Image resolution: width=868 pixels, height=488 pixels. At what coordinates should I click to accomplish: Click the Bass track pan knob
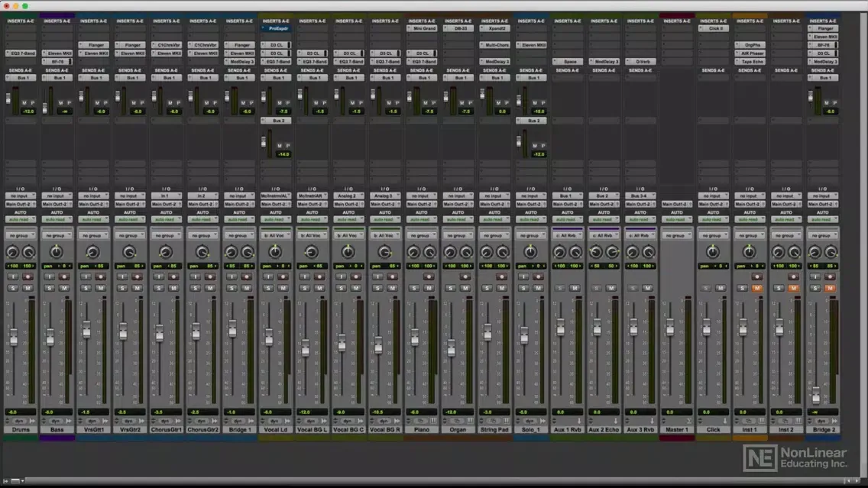pos(57,252)
